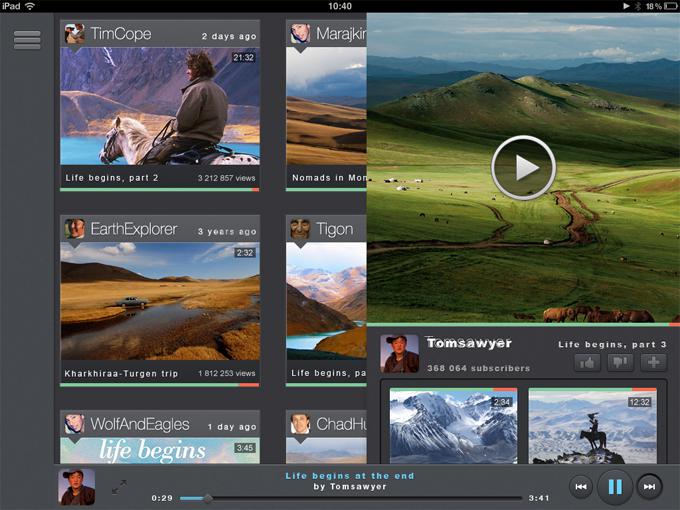Screen dimensions: 680x510
Task: Play the eagle hunter 12:32 thumbnail
Action: pos(592,426)
